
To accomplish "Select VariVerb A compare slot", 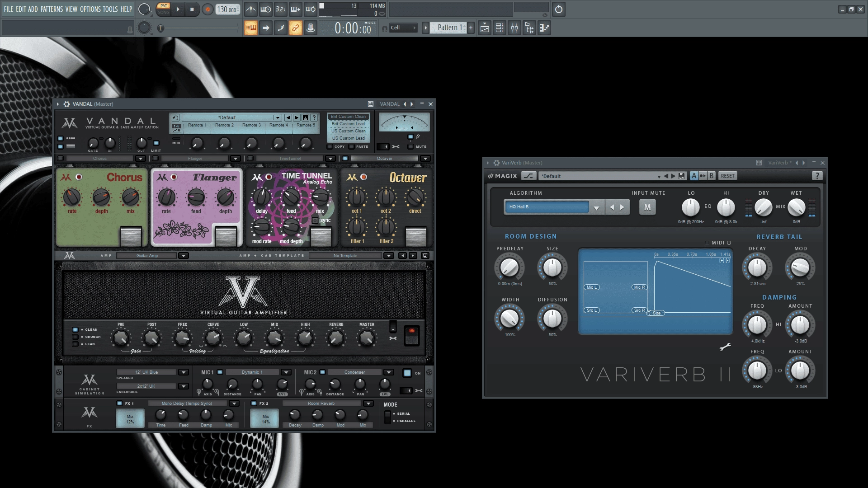I will click(693, 176).
